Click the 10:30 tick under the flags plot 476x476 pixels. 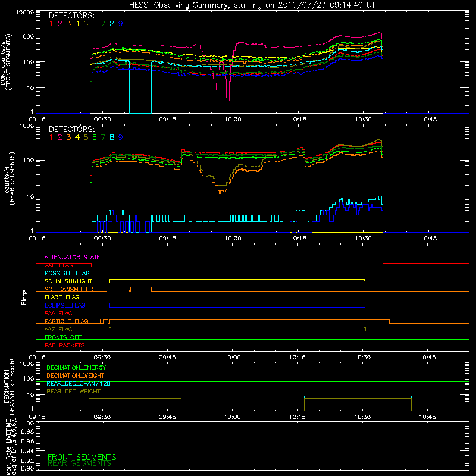[362, 358]
